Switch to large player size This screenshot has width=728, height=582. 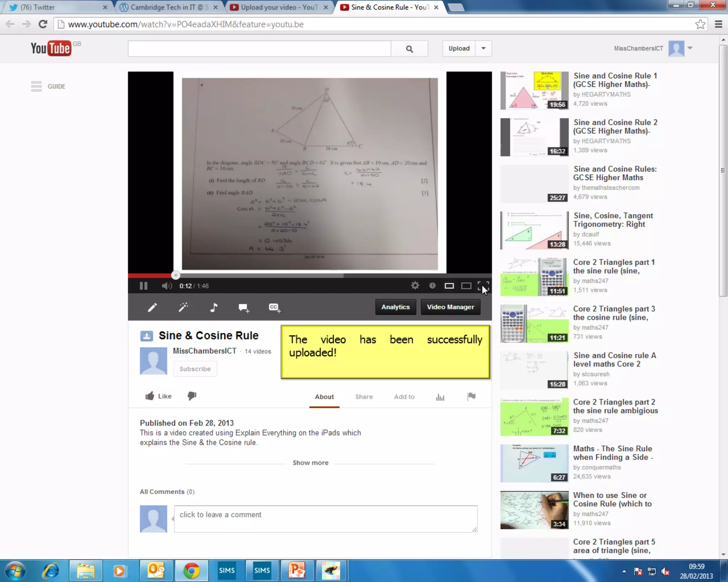pos(466,286)
